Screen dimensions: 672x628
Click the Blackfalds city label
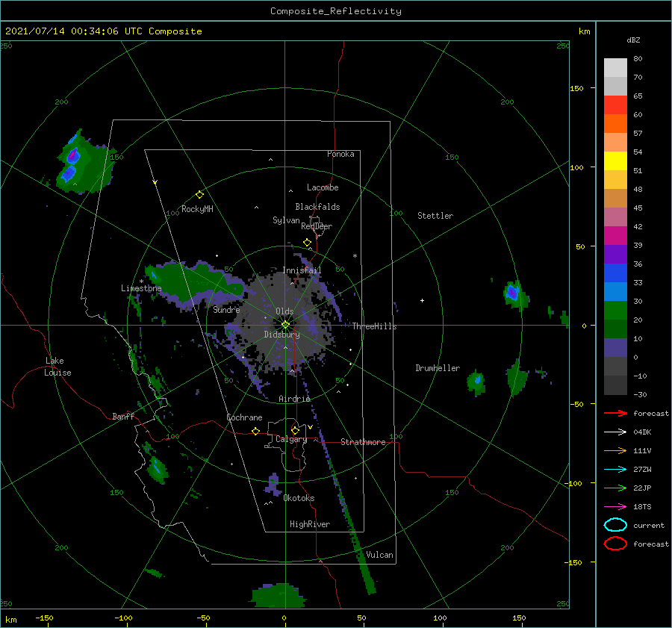(317, 207)
